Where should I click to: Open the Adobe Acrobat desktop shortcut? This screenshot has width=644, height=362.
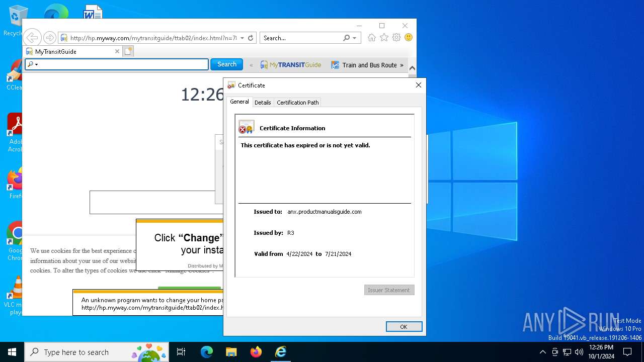15,133
